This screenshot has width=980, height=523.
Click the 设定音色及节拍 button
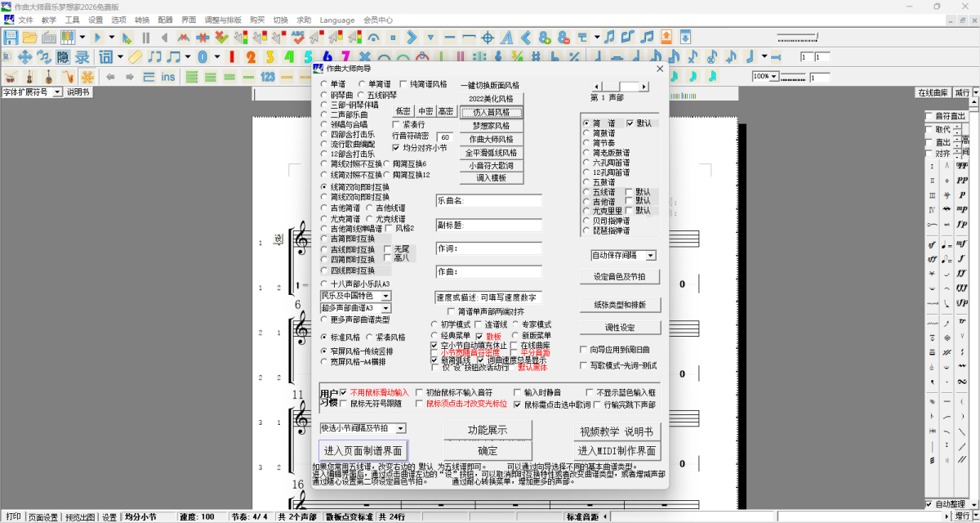pyautogui.click(x=620, y=277)
